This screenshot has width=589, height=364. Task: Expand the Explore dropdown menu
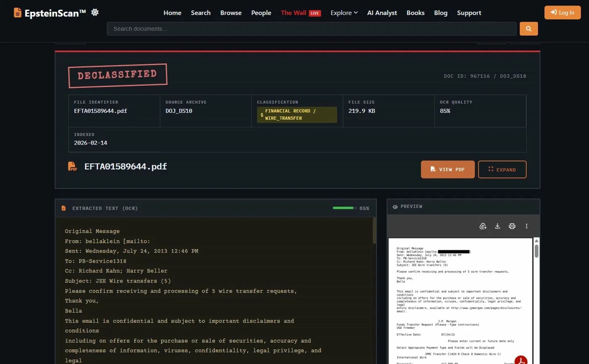click(344, 13)
